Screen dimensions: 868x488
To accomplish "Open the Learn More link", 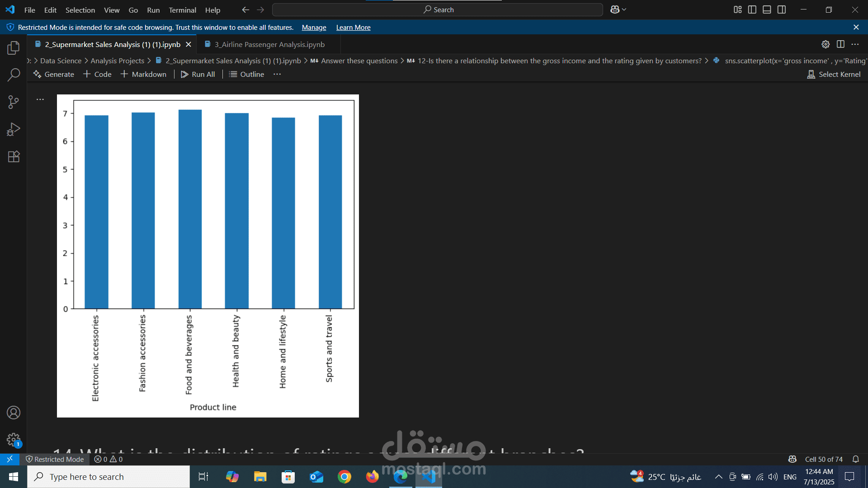I will click(353, 28).
